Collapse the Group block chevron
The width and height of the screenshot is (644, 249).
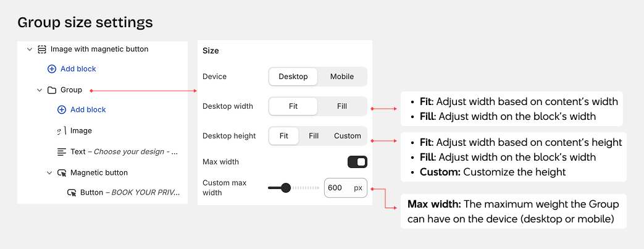(39, 90)
